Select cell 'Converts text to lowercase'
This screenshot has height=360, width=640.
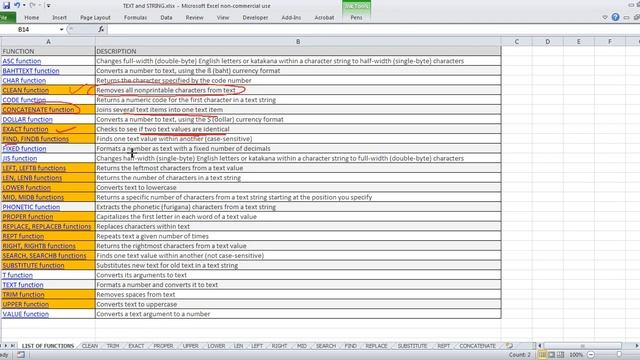coord(298,187)
